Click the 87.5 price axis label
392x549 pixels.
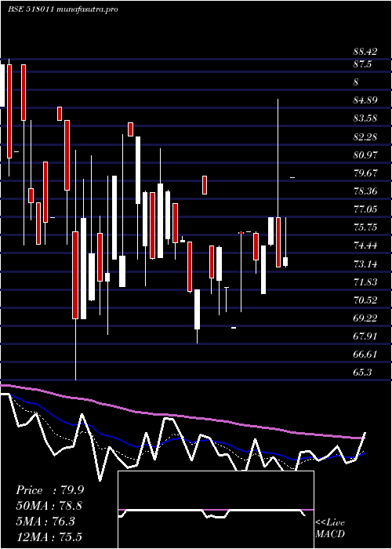coord(362,64)
